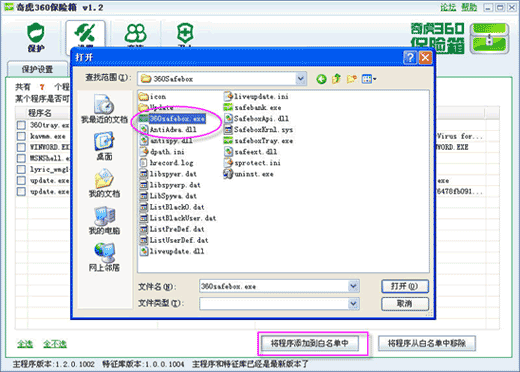Expand the 文件类型 file type dropdown
The image size is (520, 372).
353,304
